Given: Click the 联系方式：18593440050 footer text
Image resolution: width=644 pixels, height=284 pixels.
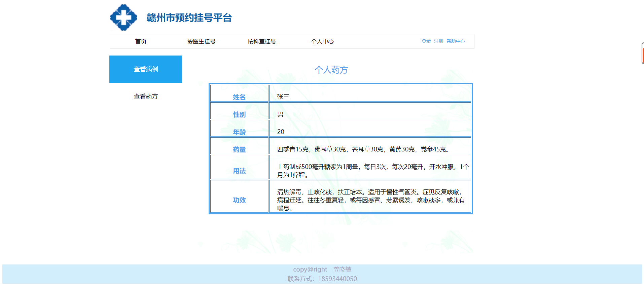Looking at the screenshot, I should coord(322,279).
